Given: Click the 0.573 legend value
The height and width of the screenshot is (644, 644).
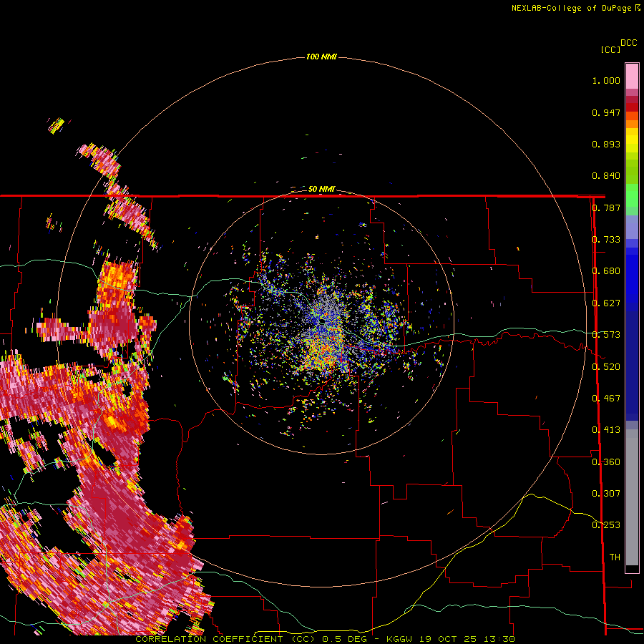Looking at the screenshot, I should click(606, 335).
